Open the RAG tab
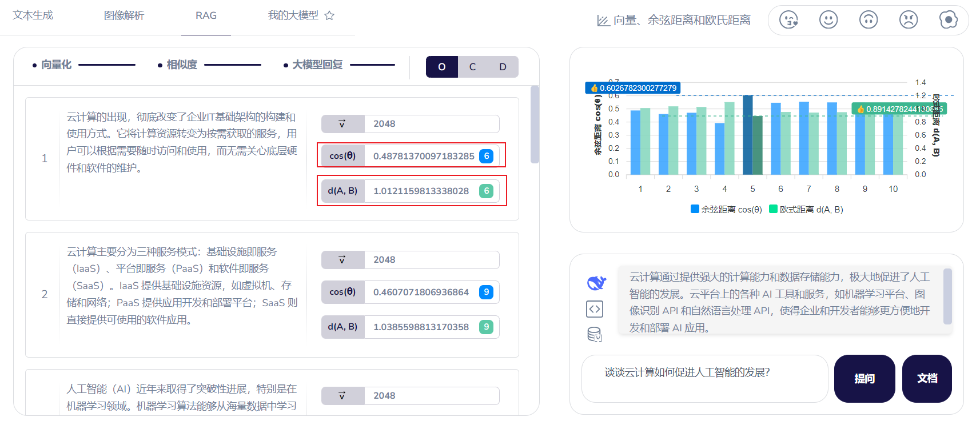Viewport: 980px width, 421px height. [x=206, y=15]
